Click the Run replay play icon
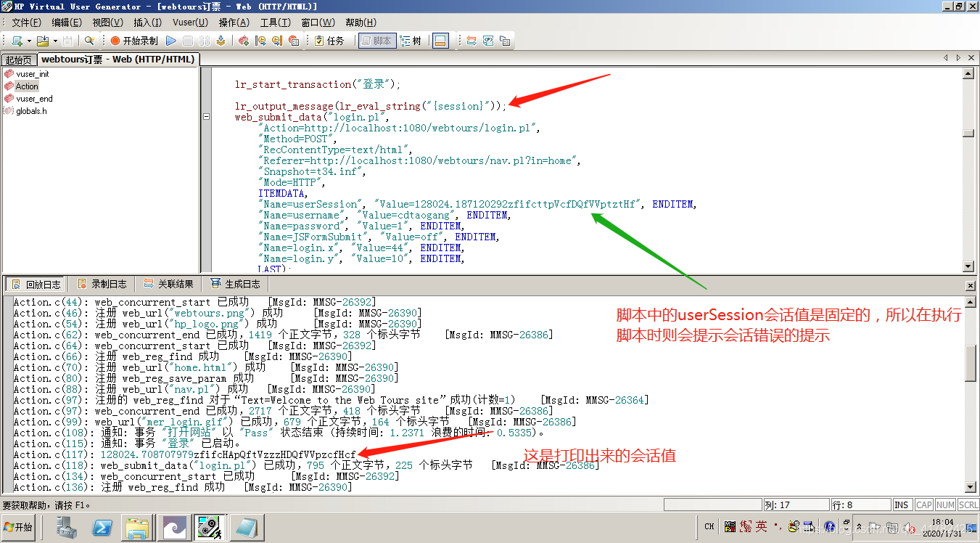Viewport: 980px width, 543px height. [x=171, y=41]
